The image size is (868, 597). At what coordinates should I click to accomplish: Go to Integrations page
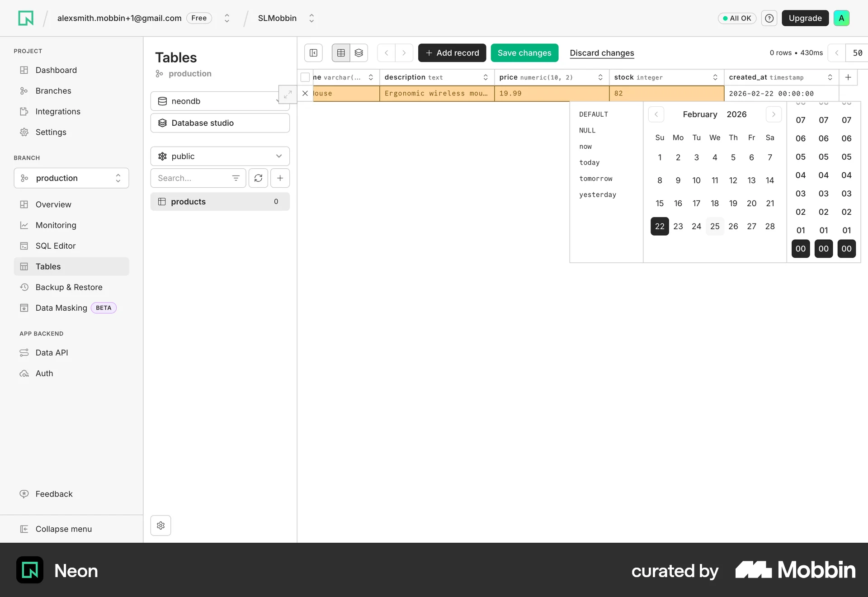point(71,112)
